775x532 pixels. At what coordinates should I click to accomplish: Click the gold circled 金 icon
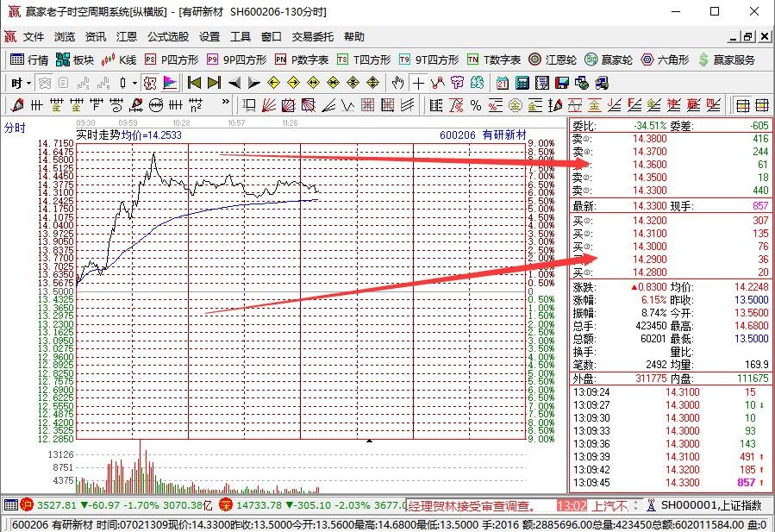point(515,105)
